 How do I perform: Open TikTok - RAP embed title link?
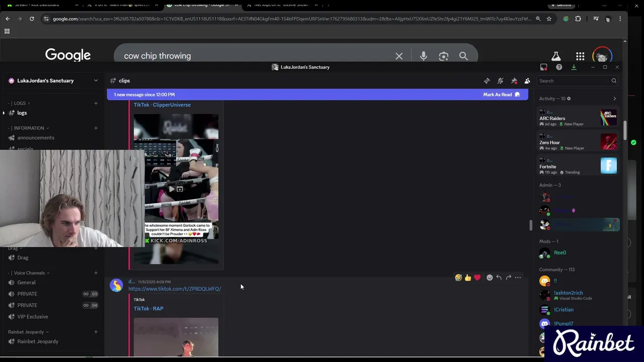[148, 309]
